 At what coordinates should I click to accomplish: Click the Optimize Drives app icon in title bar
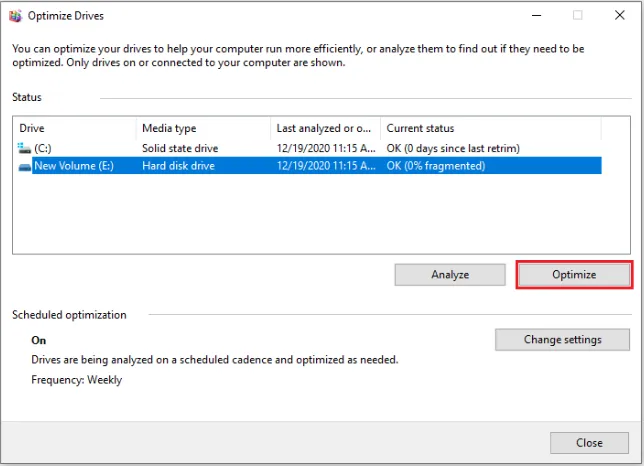(16, 16)
